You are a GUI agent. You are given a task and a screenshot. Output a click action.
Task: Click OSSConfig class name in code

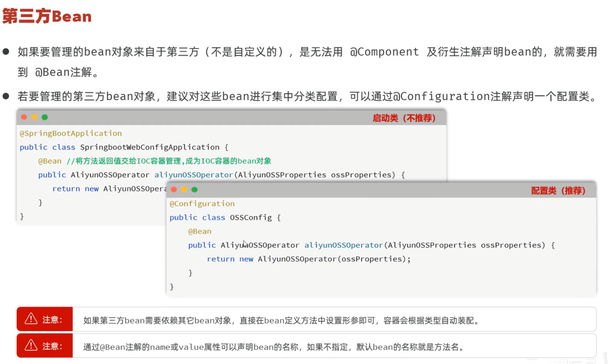pyautogui.click(x=251, y=217)
